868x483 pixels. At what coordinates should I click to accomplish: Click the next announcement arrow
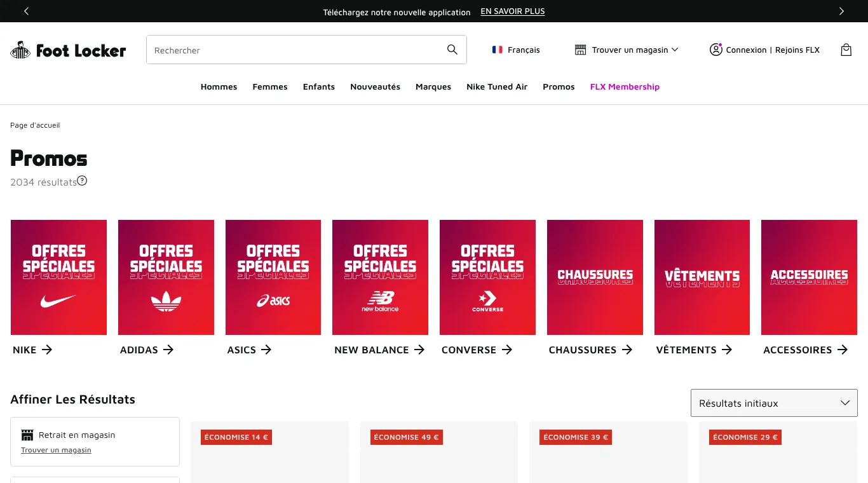click(x=841, y=11)
